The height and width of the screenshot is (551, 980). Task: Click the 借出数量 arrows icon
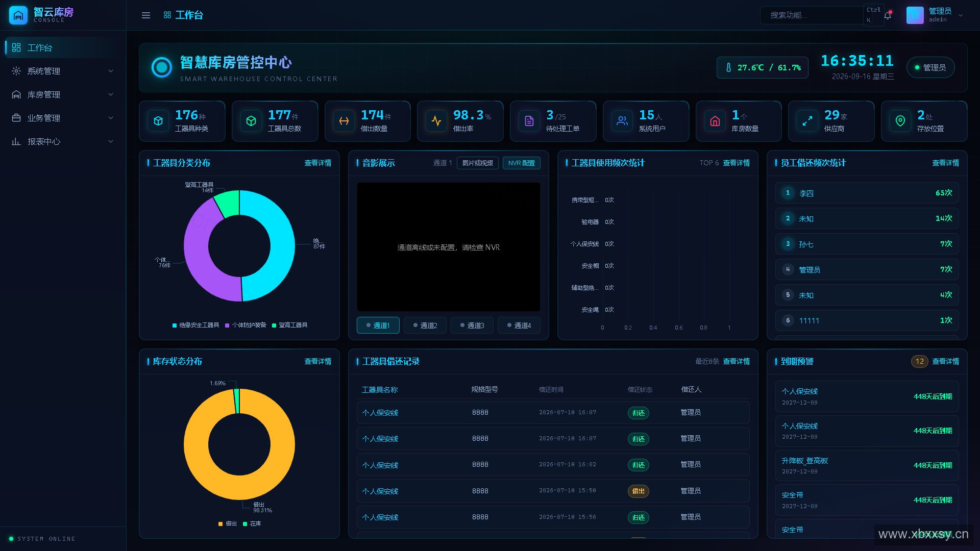[344, 121]
